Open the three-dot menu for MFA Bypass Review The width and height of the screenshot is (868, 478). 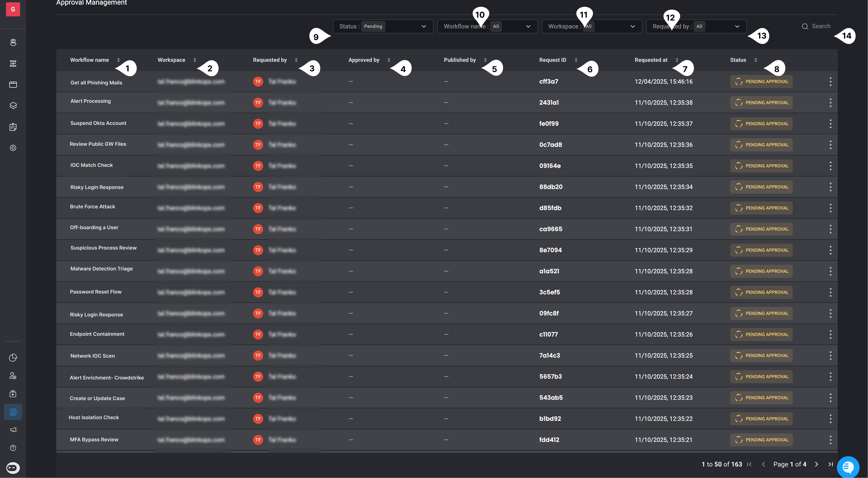[830, 440]
